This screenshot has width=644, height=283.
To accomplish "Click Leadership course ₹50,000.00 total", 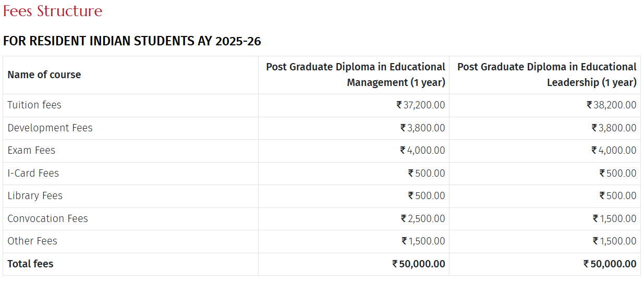I will click(610, 264).
